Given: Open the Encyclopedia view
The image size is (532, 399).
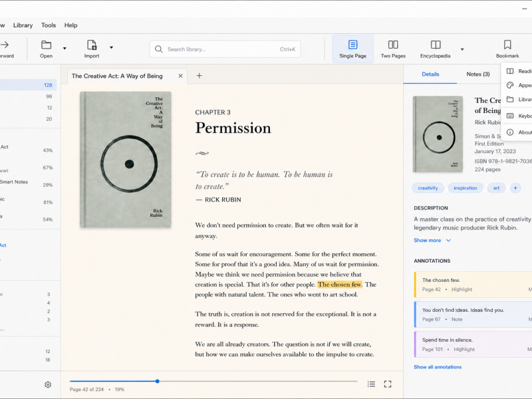Looking at the screenshot, I should coord(435,49).
